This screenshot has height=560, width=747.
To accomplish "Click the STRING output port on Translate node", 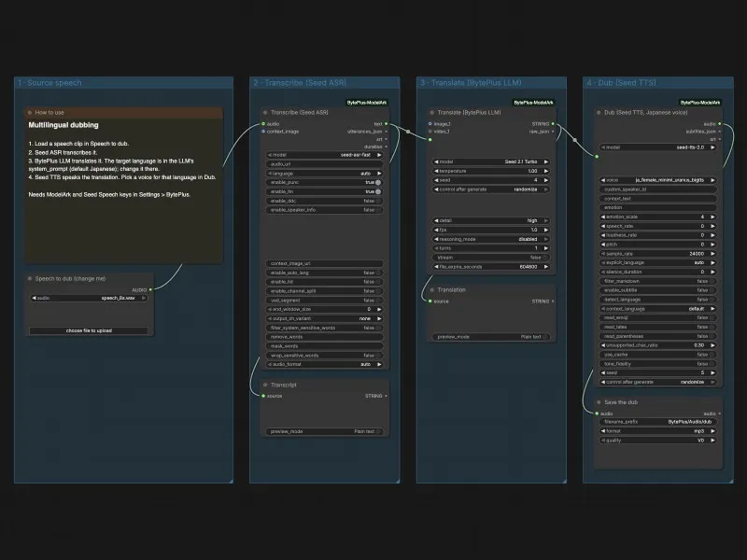I will (553, 124).
